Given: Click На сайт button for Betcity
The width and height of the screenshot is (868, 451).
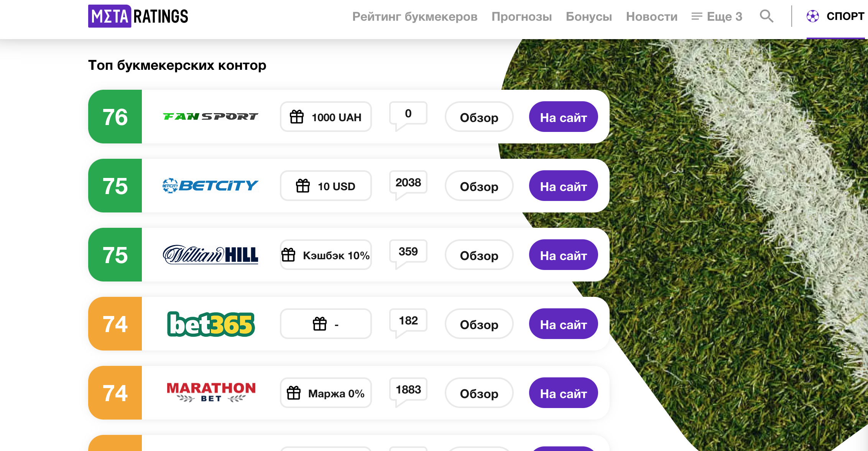Looking at the screenshot, I should (563, 186).
